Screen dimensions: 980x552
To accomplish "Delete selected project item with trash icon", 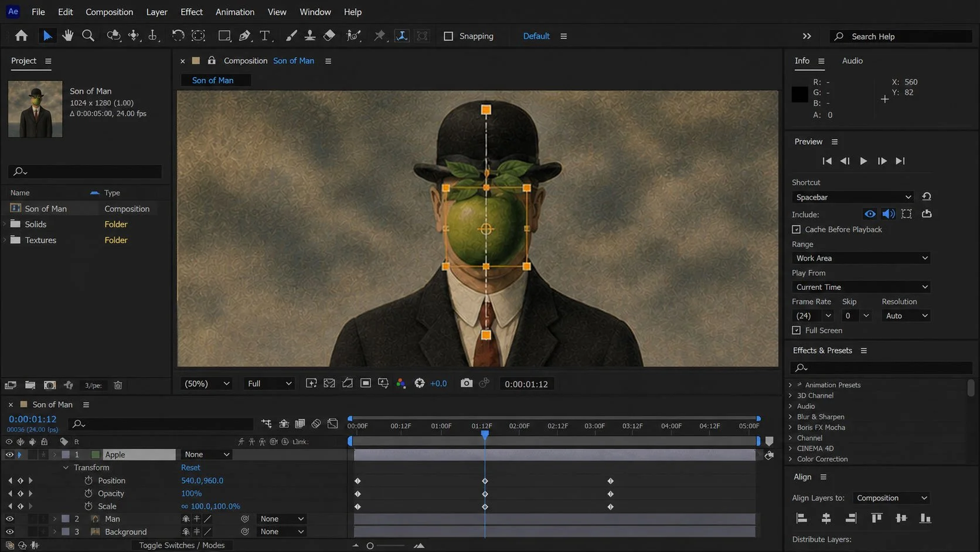I will click(118, 385).
